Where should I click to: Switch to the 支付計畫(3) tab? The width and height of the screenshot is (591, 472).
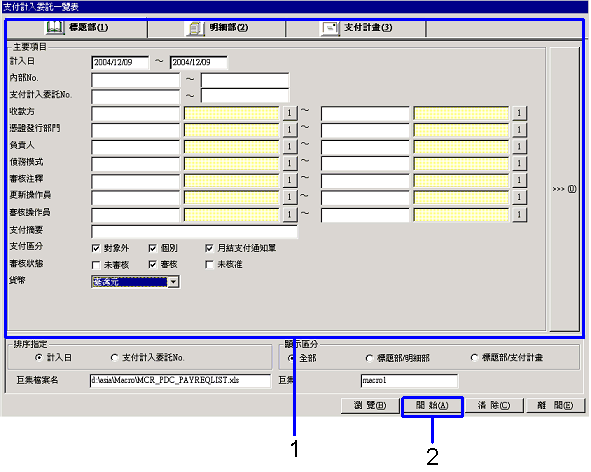click(356, 28)
